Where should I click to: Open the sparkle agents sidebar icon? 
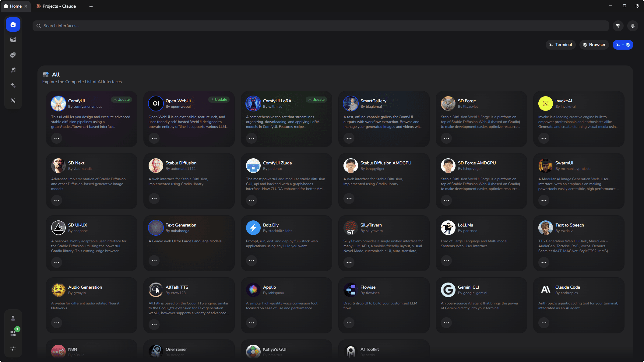[13, 85]
